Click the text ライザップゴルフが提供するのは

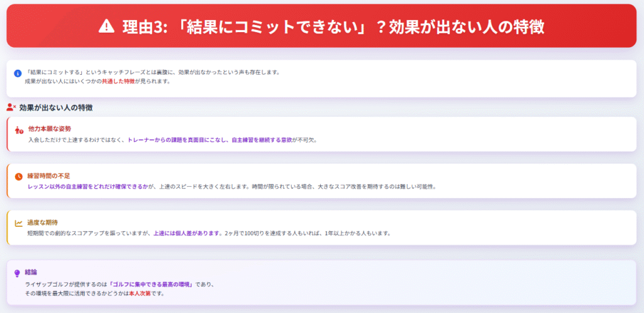click(x=67, y=284)
